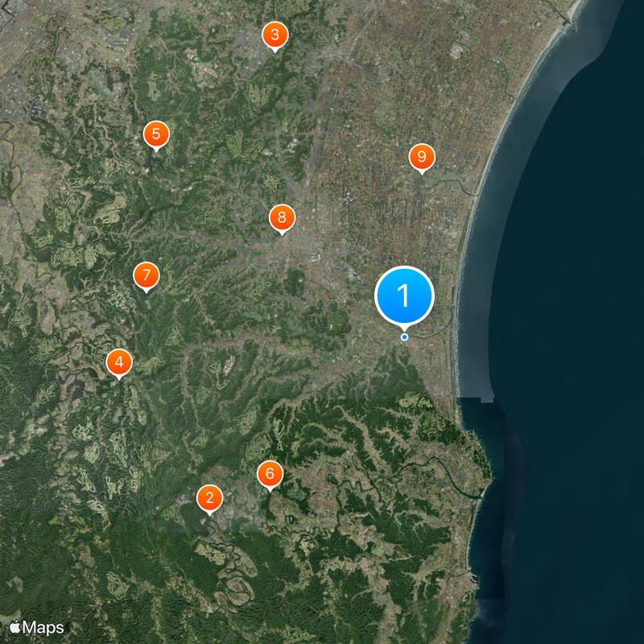Select the large blue pin numbered 1
Viewport: 644px width, 644px height.
pyautogui.click(x=404, y=295)
